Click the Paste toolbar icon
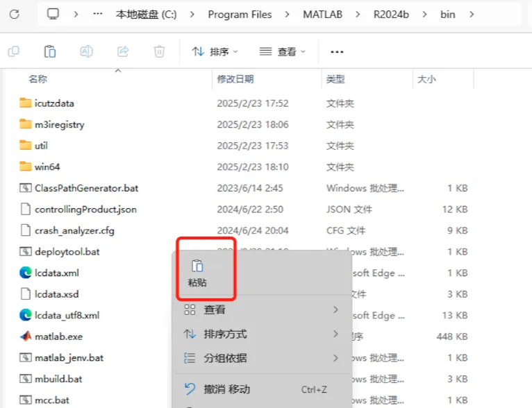Viewport: 532px width, 408px height. click(x=50, y=51)
